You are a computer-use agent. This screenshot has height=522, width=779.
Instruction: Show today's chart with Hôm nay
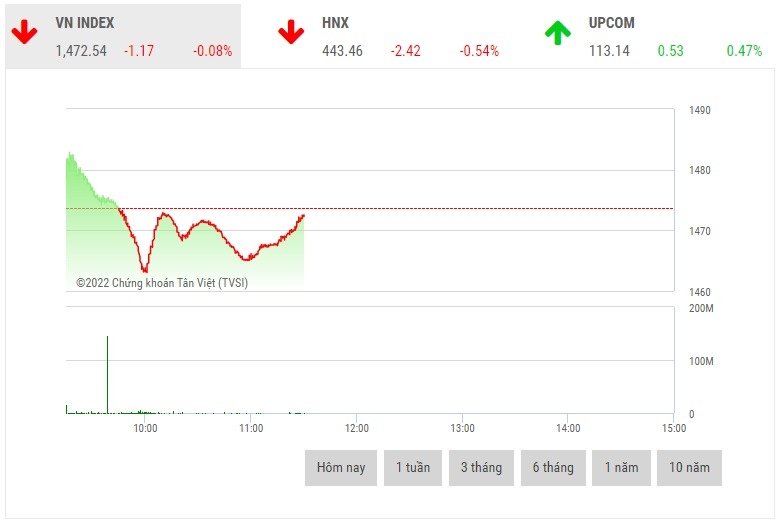tap(341, 468)
